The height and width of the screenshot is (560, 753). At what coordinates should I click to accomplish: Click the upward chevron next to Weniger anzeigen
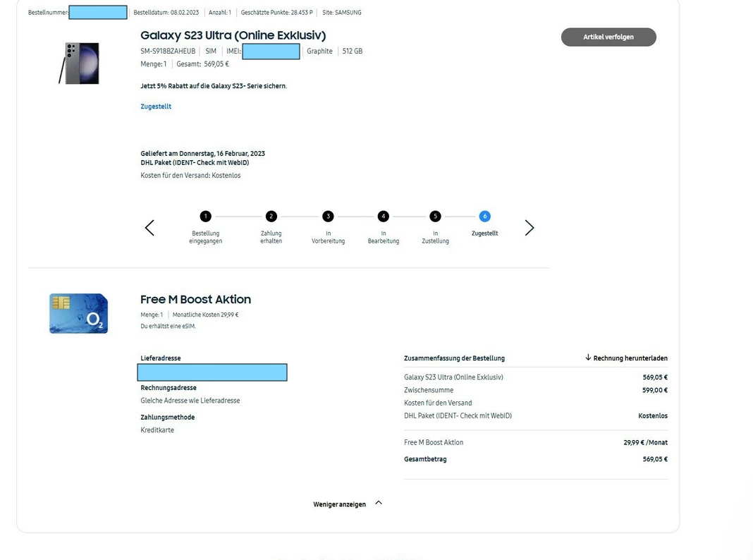[x=379, y=503]
